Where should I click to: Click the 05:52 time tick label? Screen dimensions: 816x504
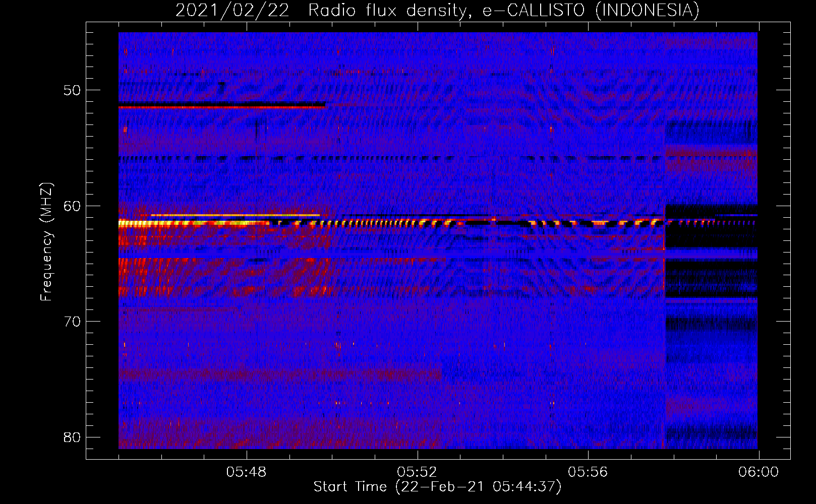tap(417, 472)
